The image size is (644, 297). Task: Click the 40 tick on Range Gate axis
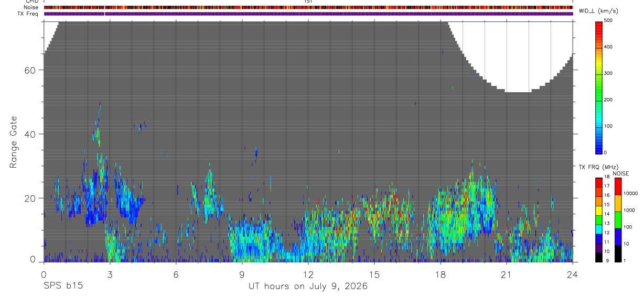32,134
